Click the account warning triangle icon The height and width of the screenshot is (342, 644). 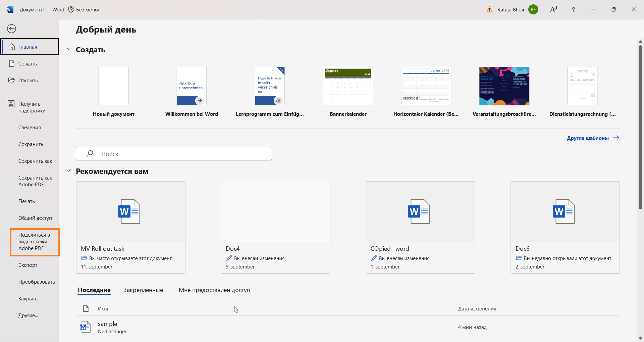tap(489, 9)
